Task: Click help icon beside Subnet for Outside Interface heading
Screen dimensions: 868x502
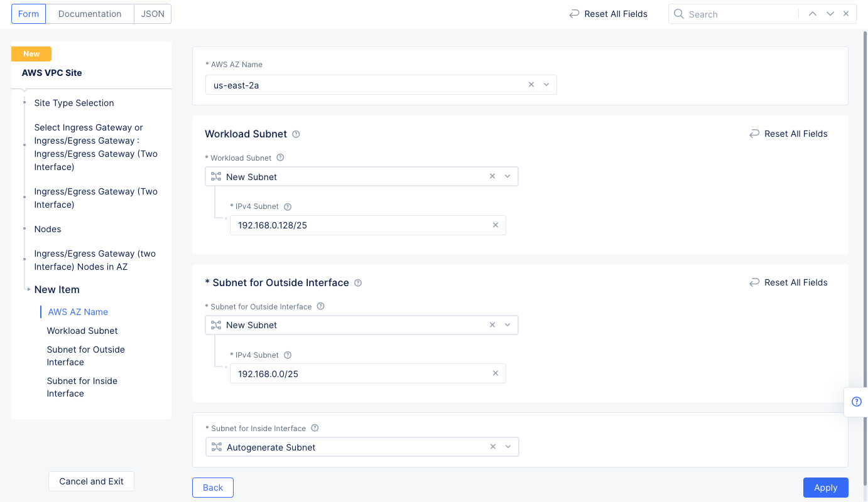Action: [358, 283]
